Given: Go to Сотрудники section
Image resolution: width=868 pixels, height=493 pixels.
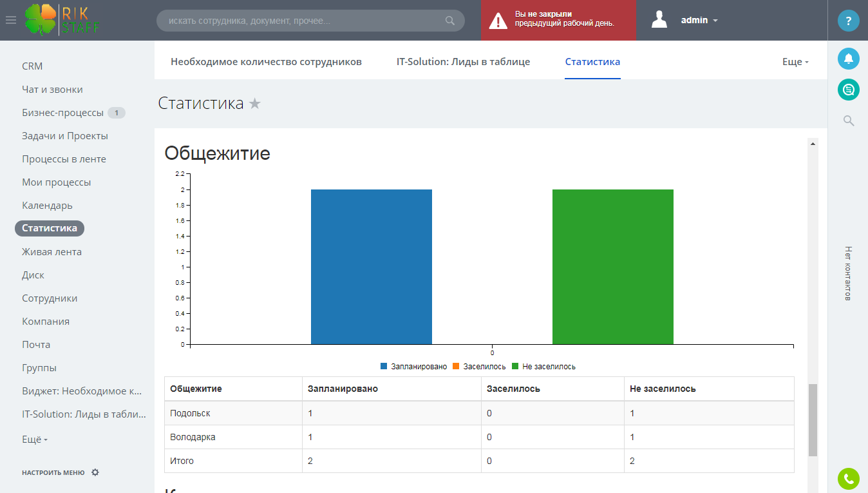Looking at the screenshot, I should [x=50, y=298].
